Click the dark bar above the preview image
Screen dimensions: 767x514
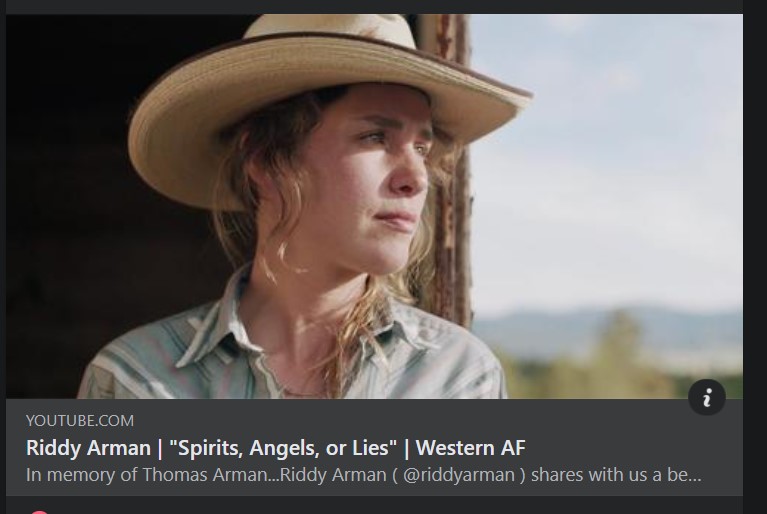[374, 6]
